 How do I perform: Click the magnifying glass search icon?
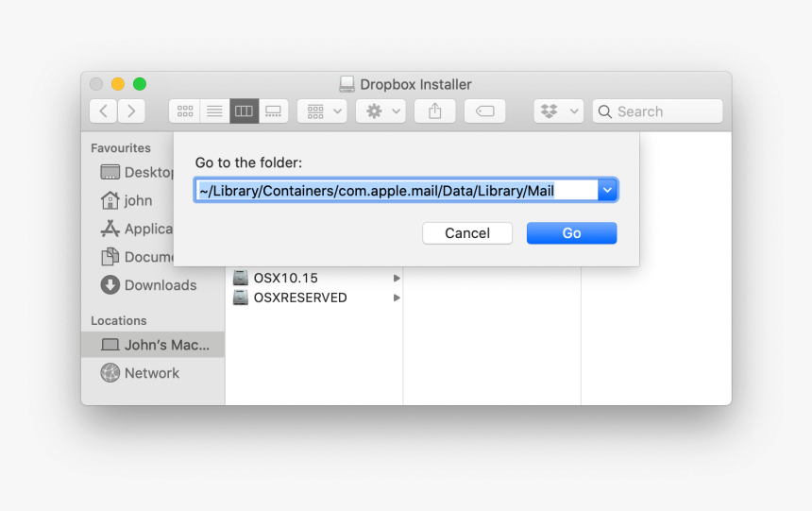(x=604, y=111)
